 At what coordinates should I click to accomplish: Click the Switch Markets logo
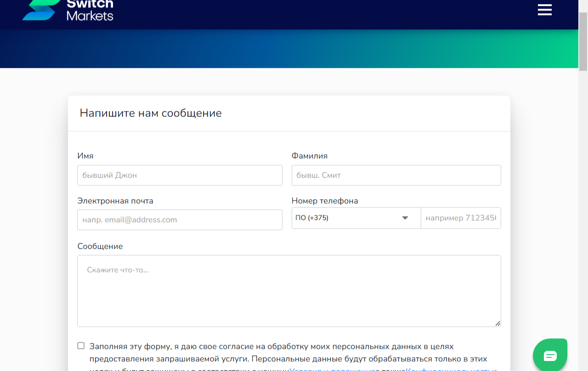pos(68,10)
